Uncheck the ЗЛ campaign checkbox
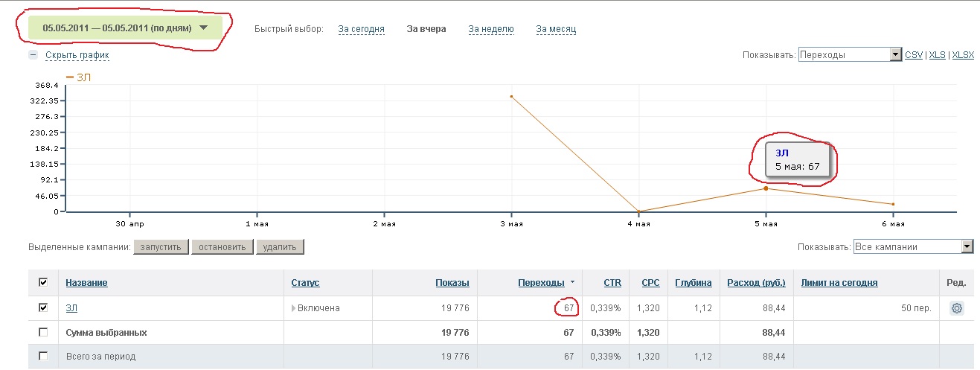Image resolution: width=980 pixels, height=370 pixels. pos(43,307)
